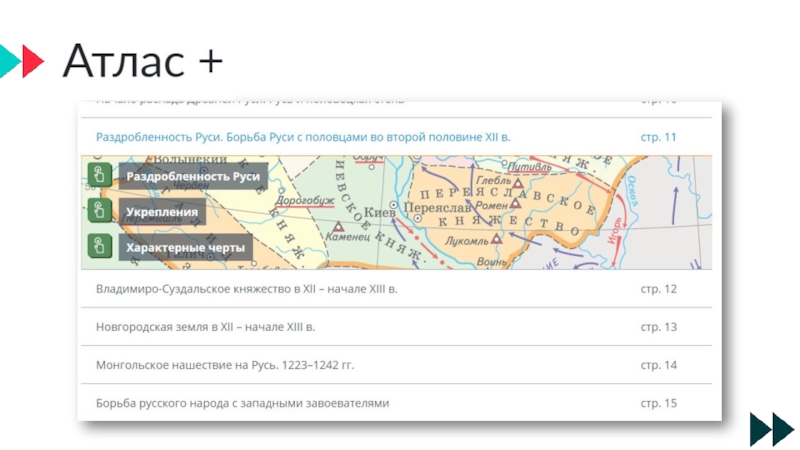The image size is (800, 450).
Task: Open Раздробленность Руси. Борьба Руси с половцами link
Action: pos(303,137)
